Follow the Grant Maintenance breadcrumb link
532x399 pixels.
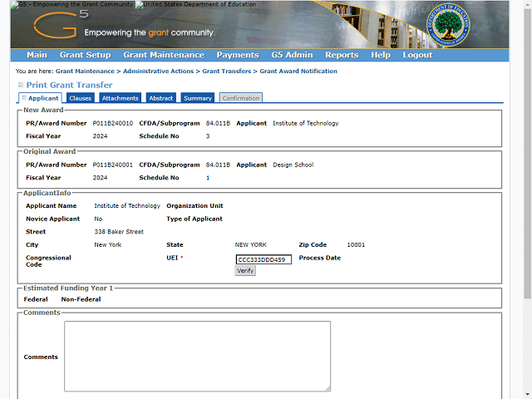[x=85, y=71]
